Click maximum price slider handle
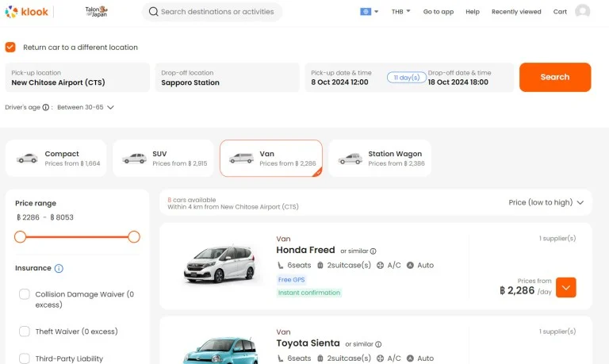Screen dimensions: 609x364 coord(134,237)
